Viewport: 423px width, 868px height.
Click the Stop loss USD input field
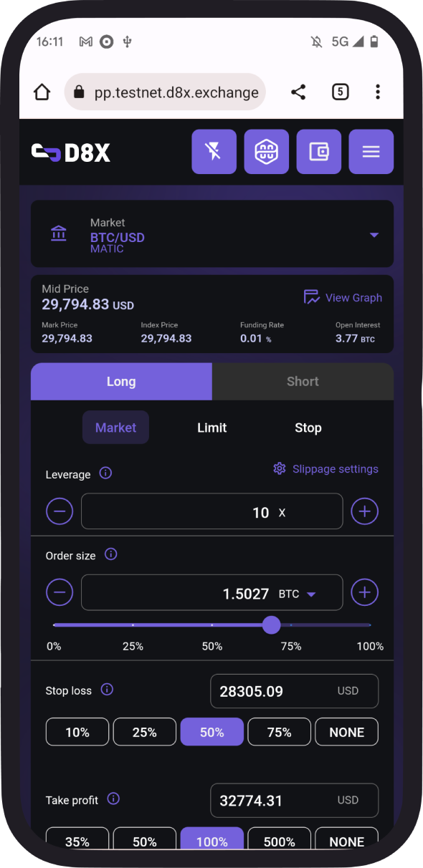click(294, 690)
